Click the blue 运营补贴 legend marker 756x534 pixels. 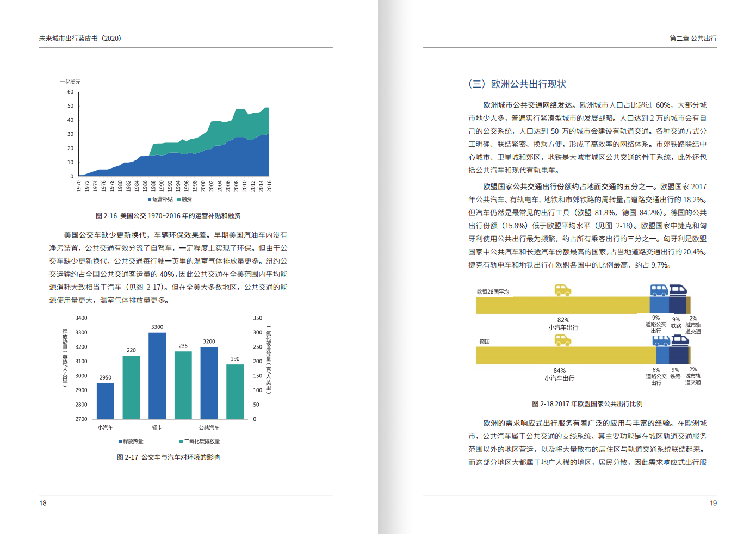pos(150,200)
